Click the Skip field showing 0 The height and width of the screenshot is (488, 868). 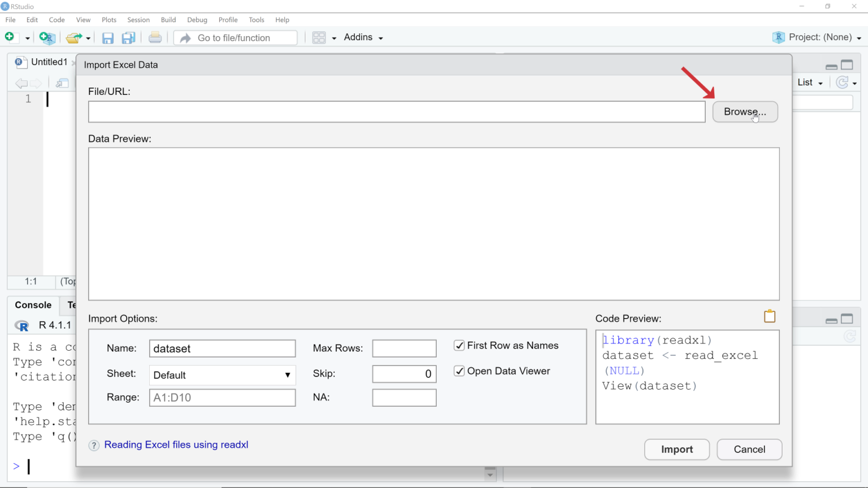pyautogui.click(x=404, y=374)
